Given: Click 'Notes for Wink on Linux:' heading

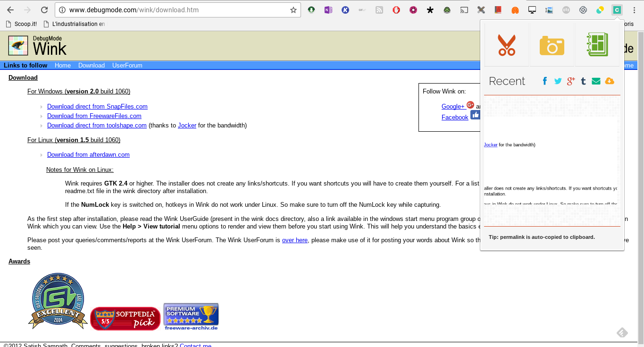Looking at the screenshot, I should click(80, 170).
